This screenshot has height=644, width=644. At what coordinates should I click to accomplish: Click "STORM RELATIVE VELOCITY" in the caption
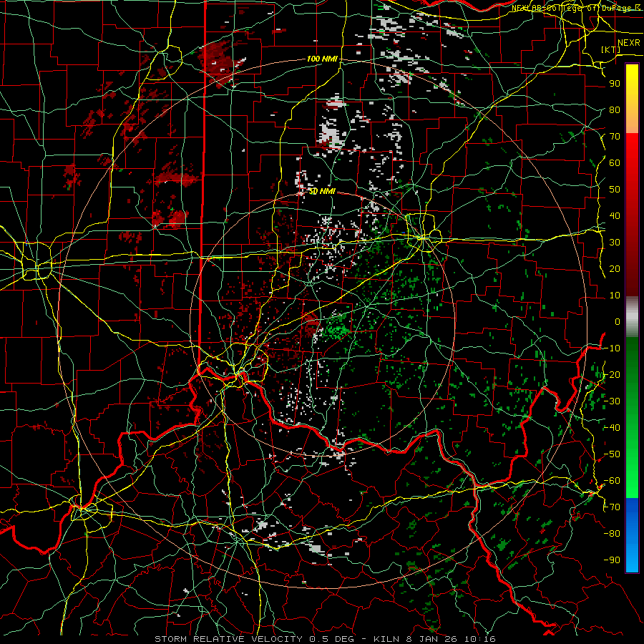tap(228, 639)
